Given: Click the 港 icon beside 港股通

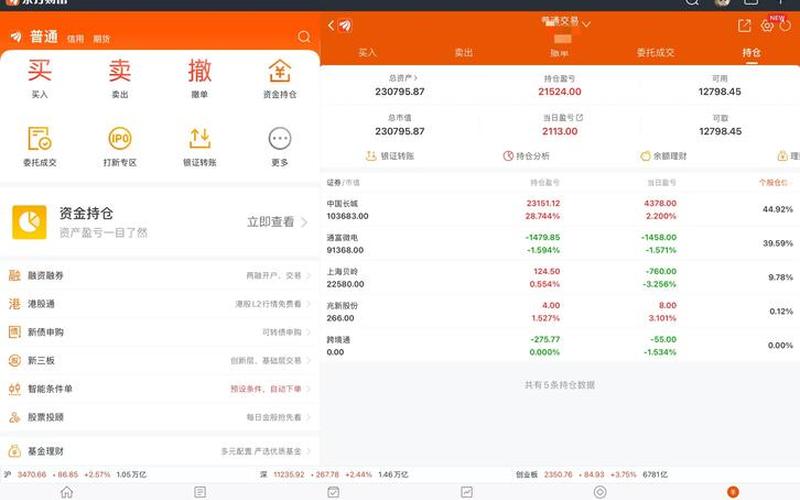Looking at the screenshot, I should [14, 304].
